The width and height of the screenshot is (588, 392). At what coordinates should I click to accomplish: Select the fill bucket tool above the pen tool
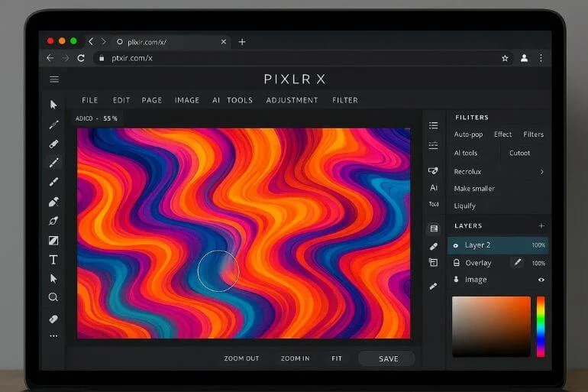[x=53, y=202]
